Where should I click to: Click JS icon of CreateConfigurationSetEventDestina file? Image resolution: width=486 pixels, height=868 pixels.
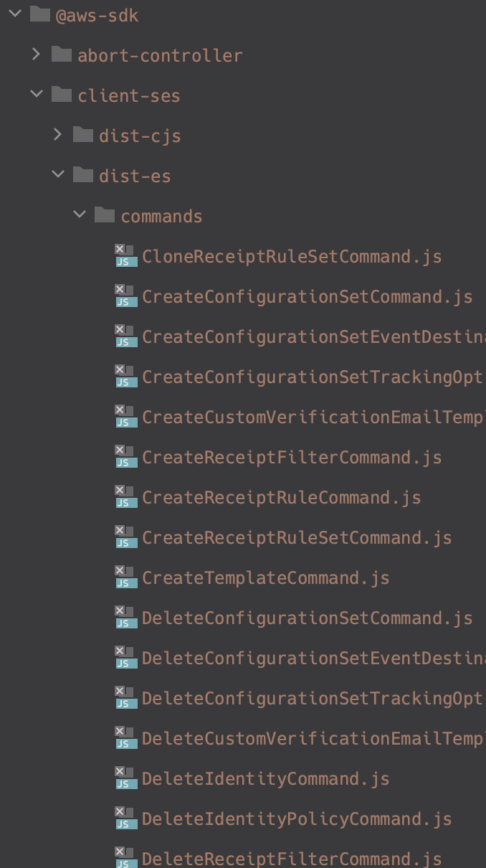tap(125, 336)
